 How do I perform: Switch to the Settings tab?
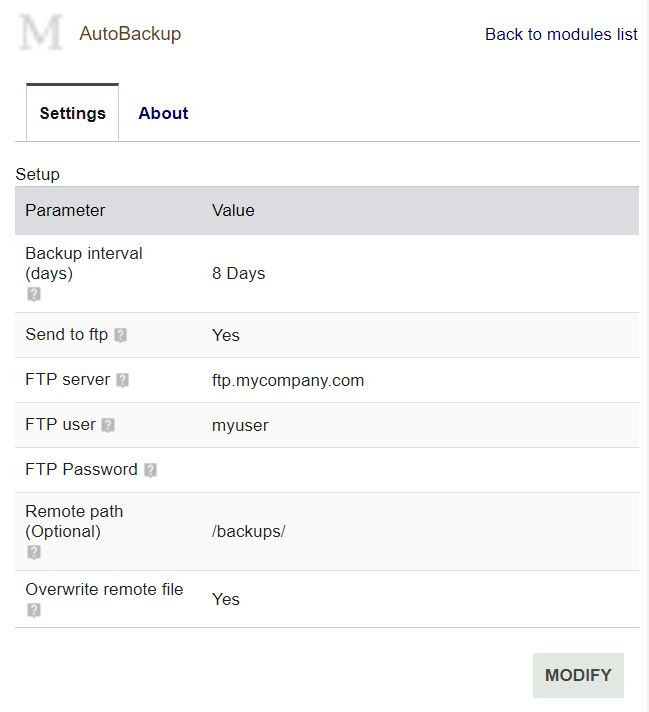[72, 113]
